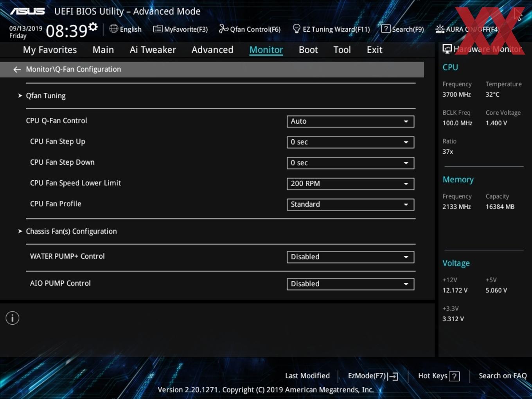Launch EZ Tuning Wizard bulb icon
Image resolution: width=532 pixels, height=399 pixels.
tap(297, 29)
